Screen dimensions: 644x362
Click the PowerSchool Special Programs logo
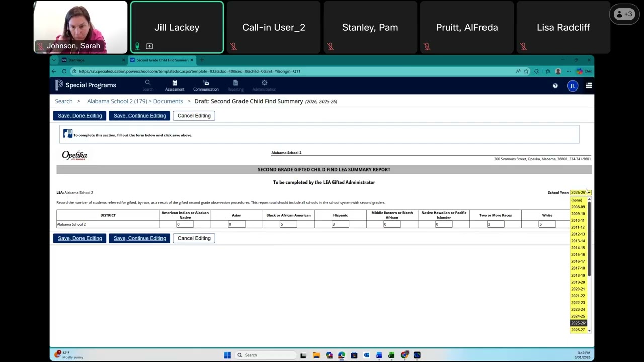(86, 85)
